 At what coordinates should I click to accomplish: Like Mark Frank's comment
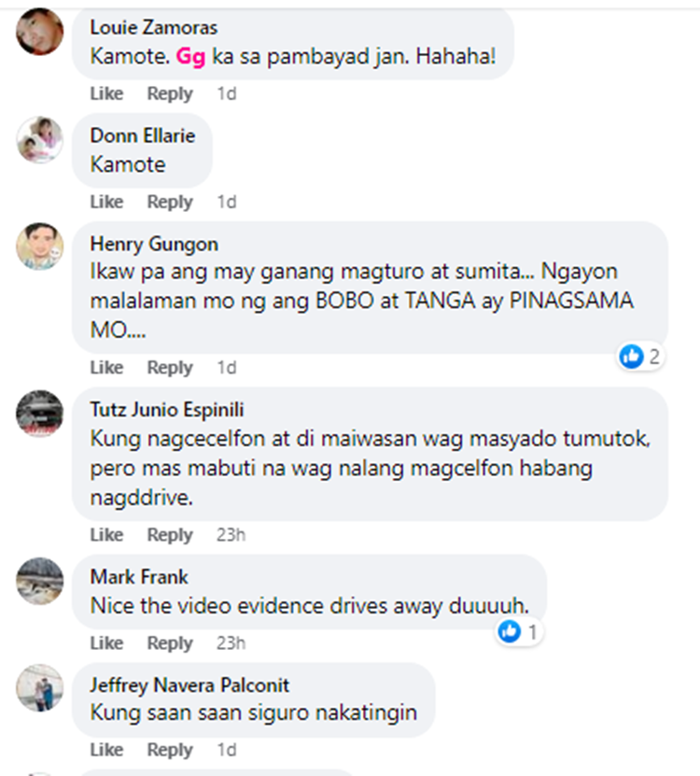click(106, 642)
